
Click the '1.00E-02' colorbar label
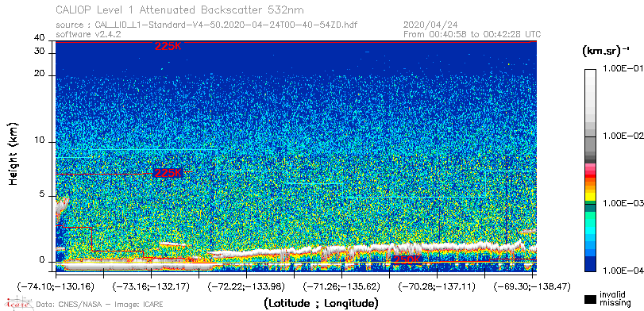pyautogui.click(x=623, y=136)
